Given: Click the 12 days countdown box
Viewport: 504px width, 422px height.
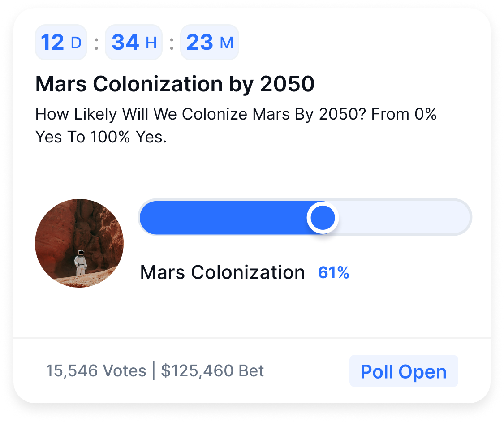Looking at the screenshot, I should (61, 43).
